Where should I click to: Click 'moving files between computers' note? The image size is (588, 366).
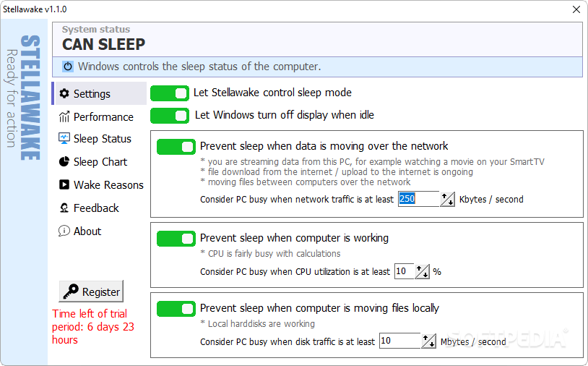pyautogui.click(x=306, y=182)
